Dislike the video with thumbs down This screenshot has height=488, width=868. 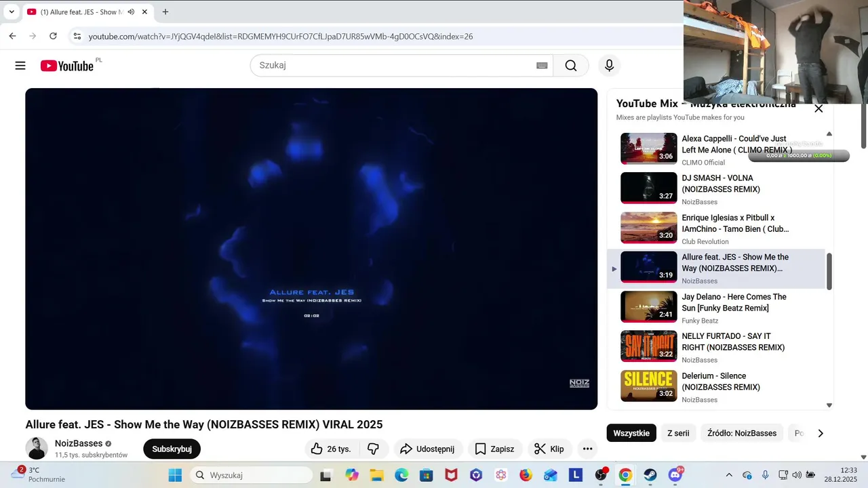[373, 449]
